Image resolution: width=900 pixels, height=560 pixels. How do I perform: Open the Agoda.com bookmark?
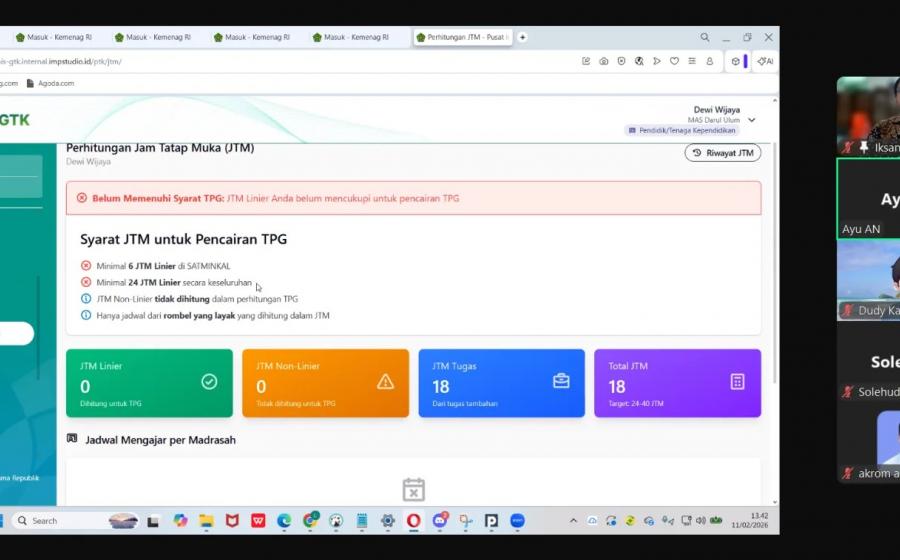coord(51,83)
